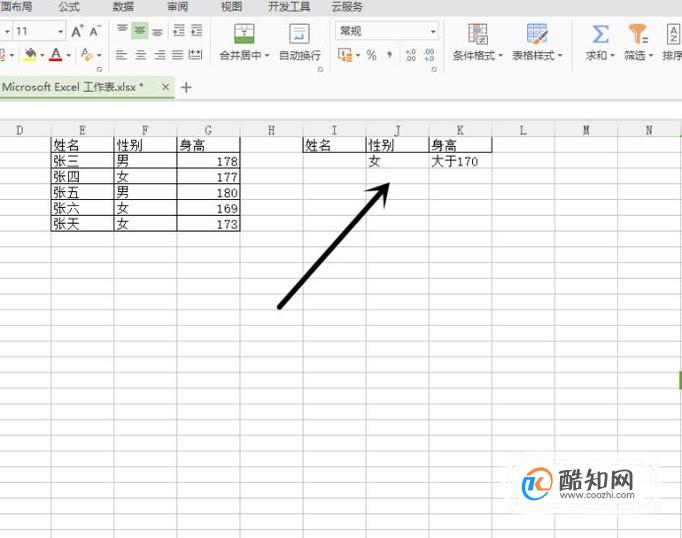Open the 开发工具 ribbon tab
This screenshot has width=682, height=538.
click(289, 7)
